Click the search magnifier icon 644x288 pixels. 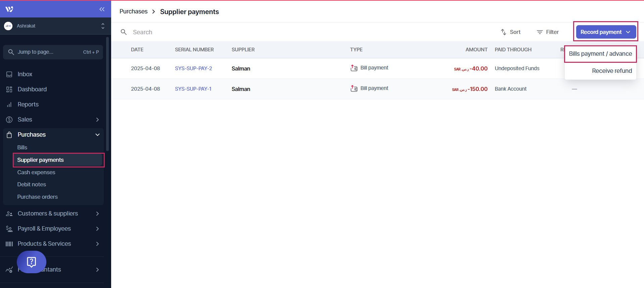pos(124,32)
